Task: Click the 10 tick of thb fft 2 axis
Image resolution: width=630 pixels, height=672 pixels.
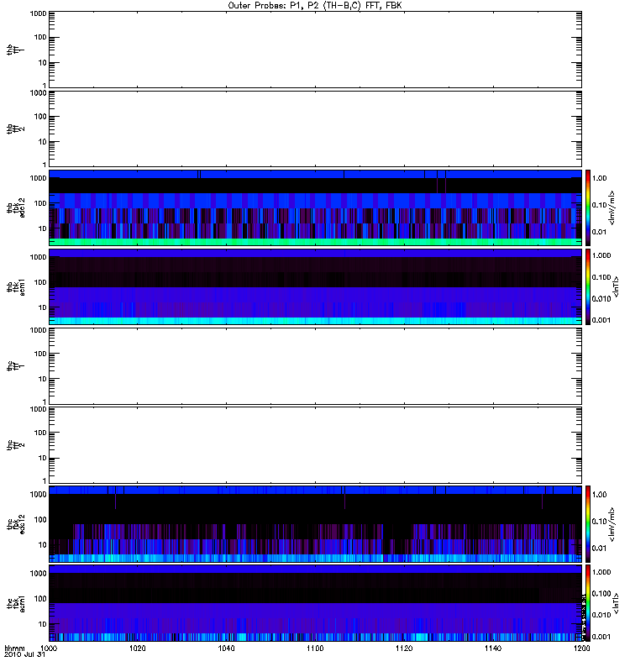Action: [x=43, y=142]
